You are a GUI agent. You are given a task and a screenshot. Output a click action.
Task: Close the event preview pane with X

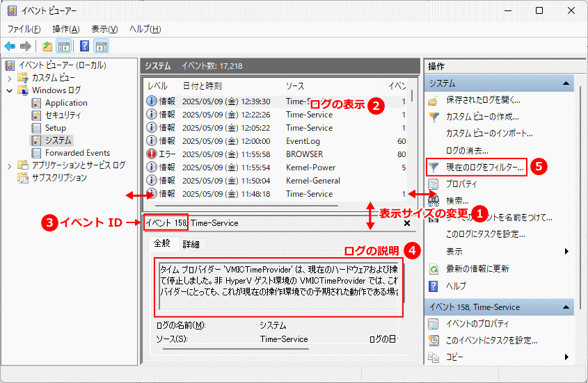pos(407,224)
